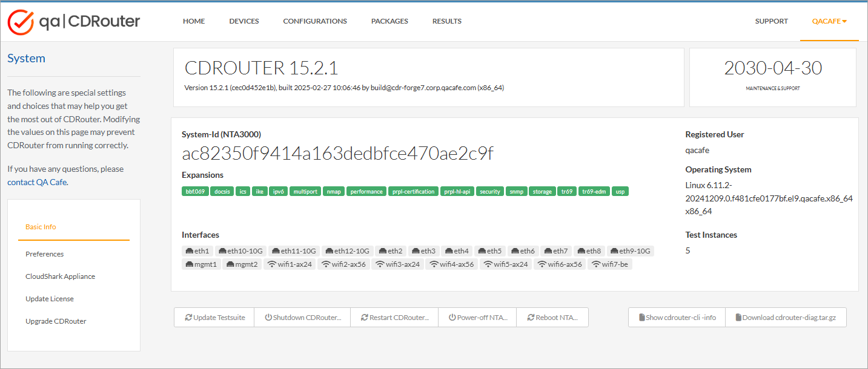Click the wifi6-ax56 interface badge

560,264
